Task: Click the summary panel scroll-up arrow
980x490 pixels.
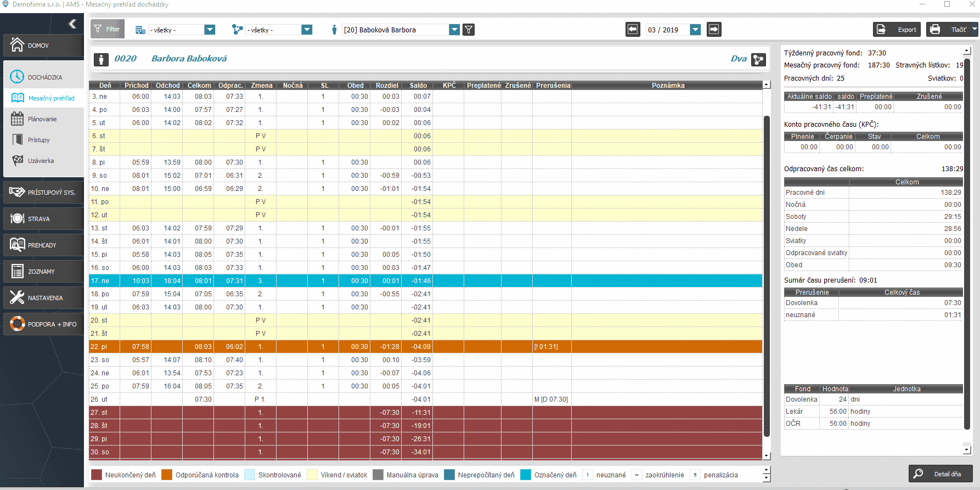Action: (967, 51)
